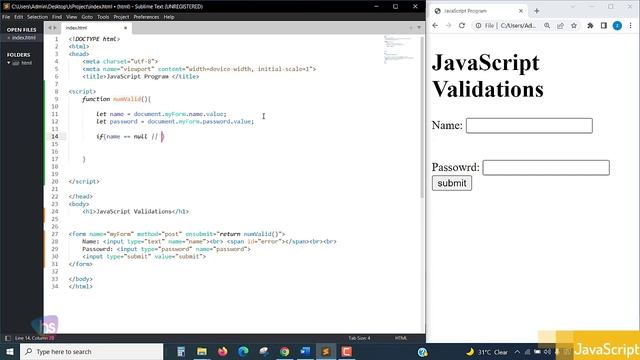Open the File menu in Sublime Text
640x360 pixels.
pyautogui.click(x=6, y=17)
